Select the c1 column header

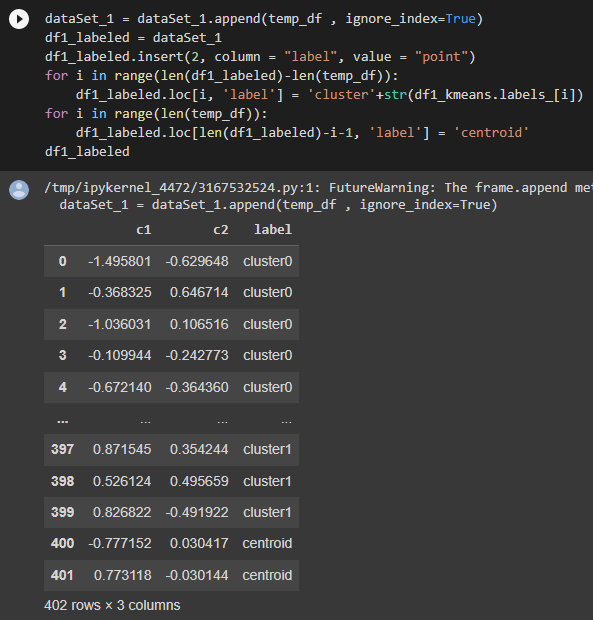tap(144, 230)
